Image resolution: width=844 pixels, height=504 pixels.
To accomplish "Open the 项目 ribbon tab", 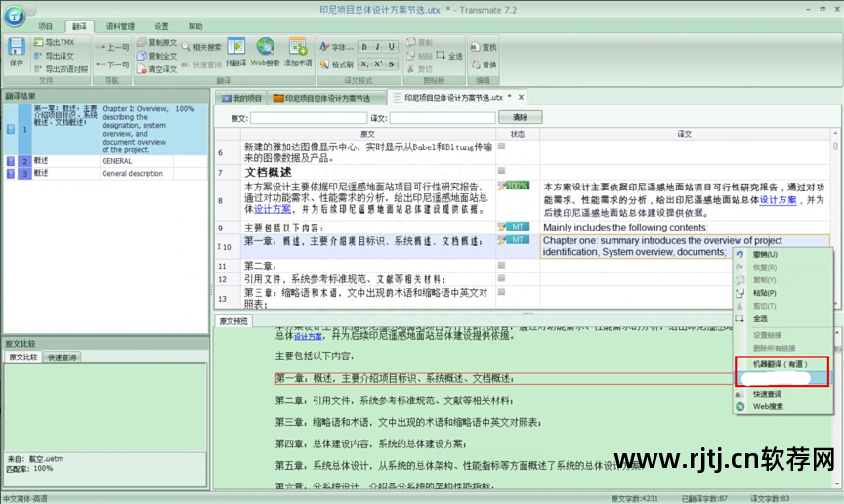I will coord(46,26).
